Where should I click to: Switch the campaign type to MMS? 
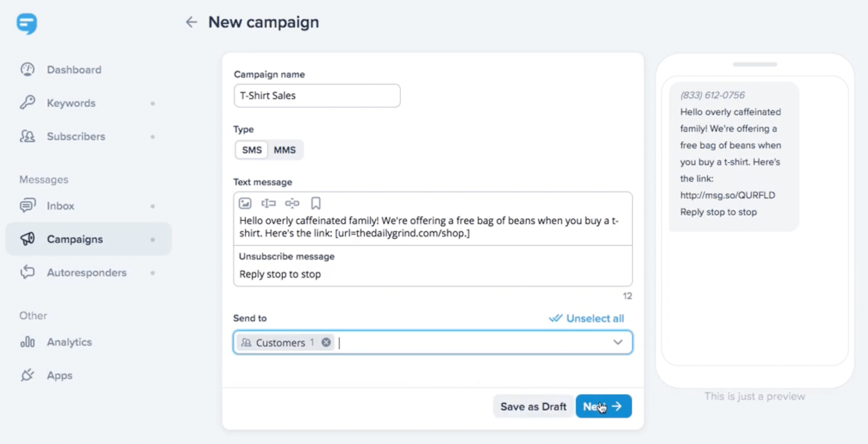284,150
